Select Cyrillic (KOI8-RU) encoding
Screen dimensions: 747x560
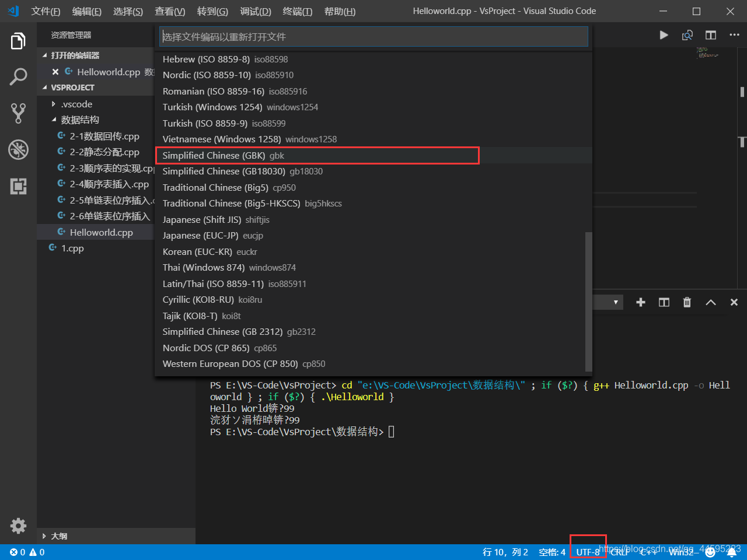[x=373, y=300]
